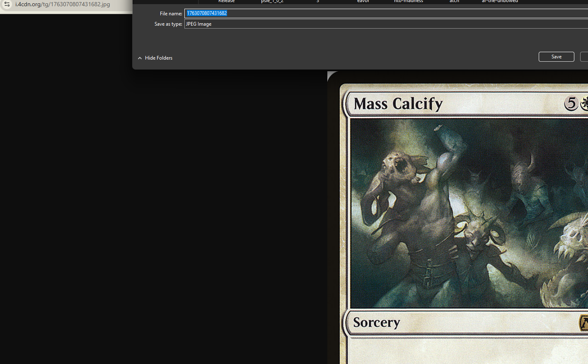Open the site information icon in address bar

7,4
